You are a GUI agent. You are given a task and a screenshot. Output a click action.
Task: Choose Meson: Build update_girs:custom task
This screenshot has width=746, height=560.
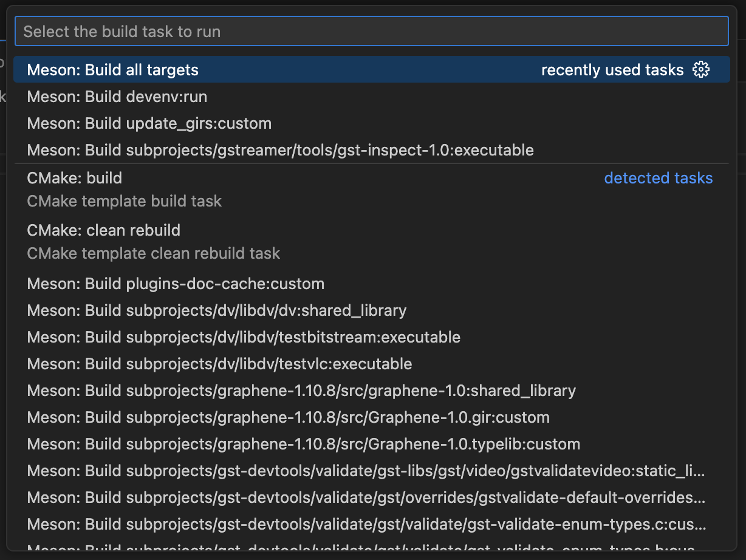[149, 123]
